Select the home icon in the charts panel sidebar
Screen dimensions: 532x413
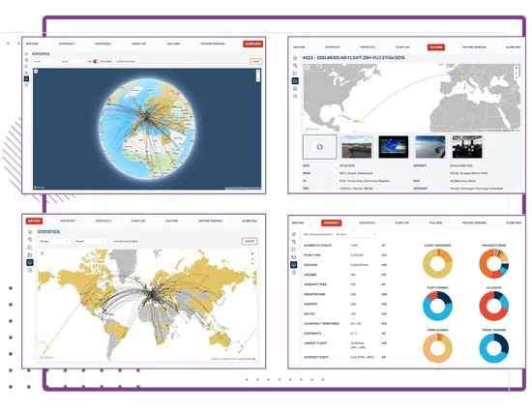[294, 234]
